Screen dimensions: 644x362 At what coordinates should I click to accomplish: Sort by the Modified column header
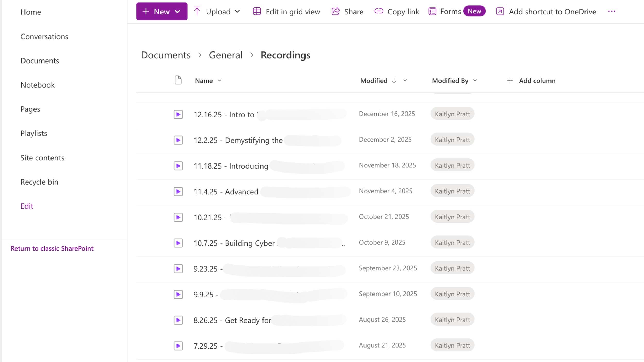[374, 81]
